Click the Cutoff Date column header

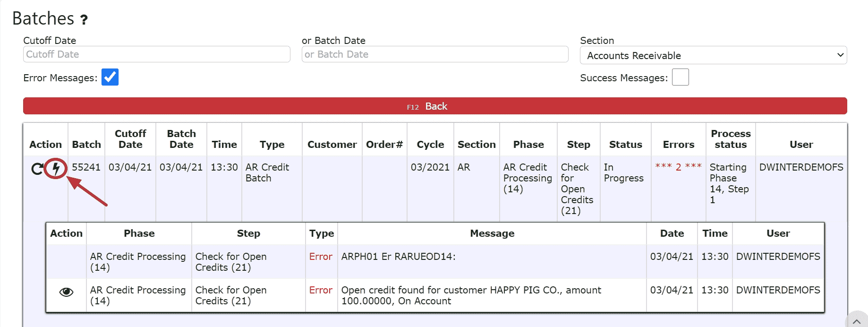130,139
